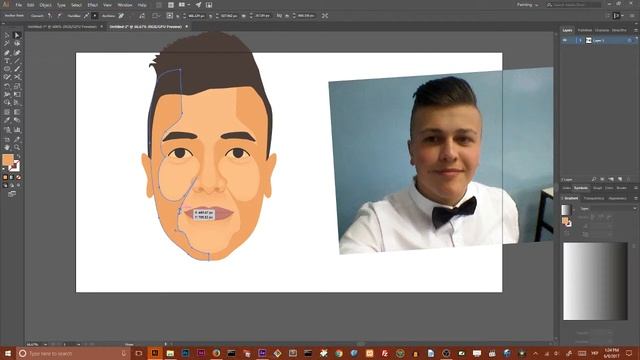Switch to the Pathfinder panel tab
This screenshot has height=360, width=640.
point(584,30)
